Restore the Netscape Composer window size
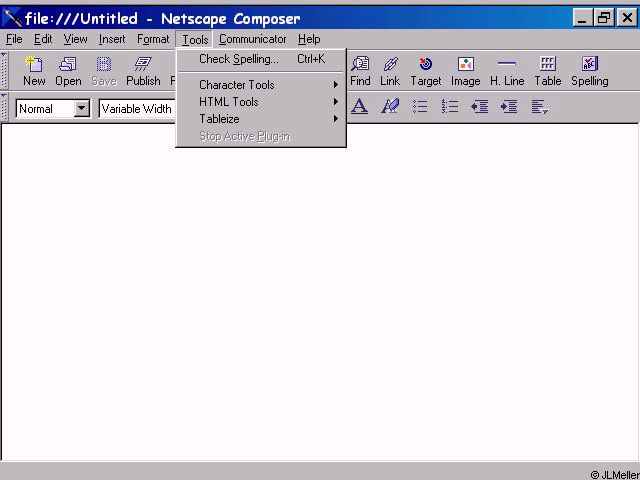This screenshot has width=640, height=480. (604, 18)
